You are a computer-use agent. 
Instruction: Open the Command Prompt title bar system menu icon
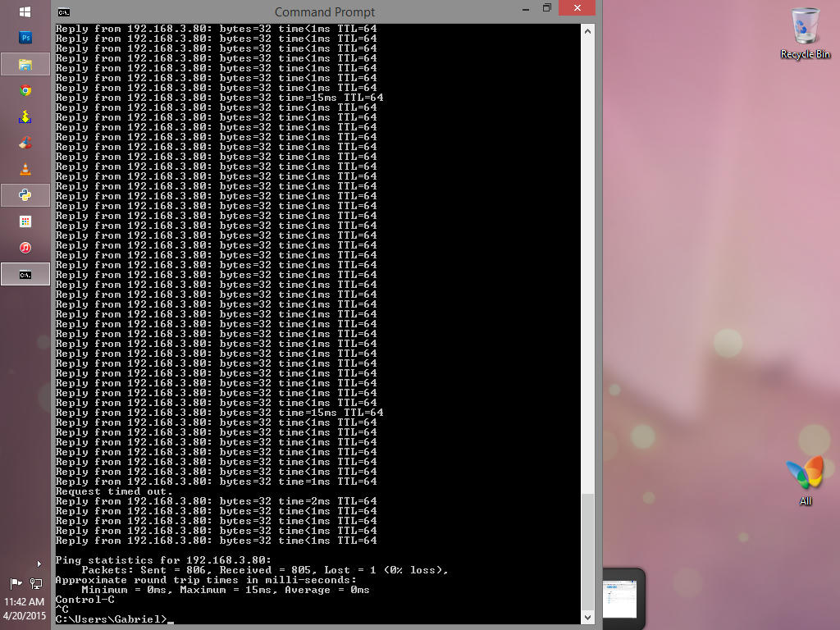[x=64, y=11]
